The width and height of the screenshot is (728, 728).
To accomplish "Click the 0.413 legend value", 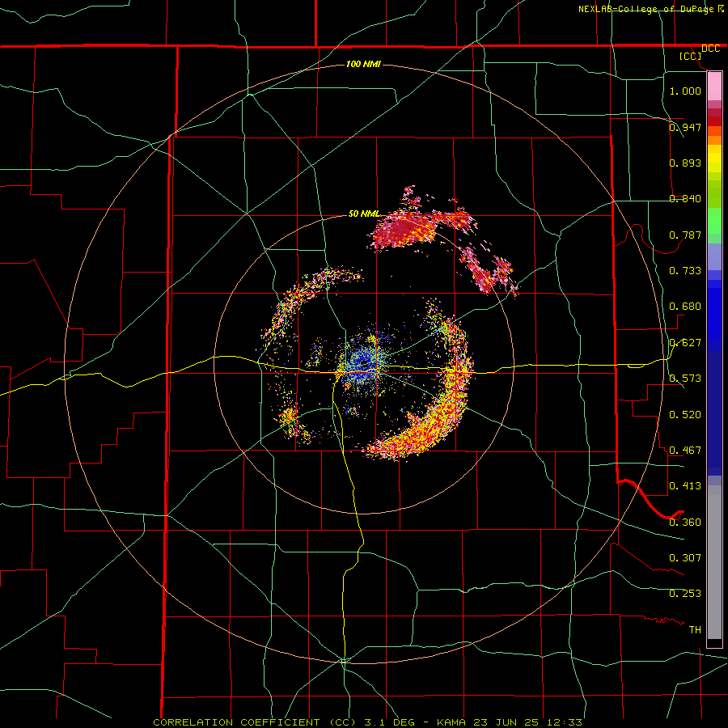I will (685, 485).
